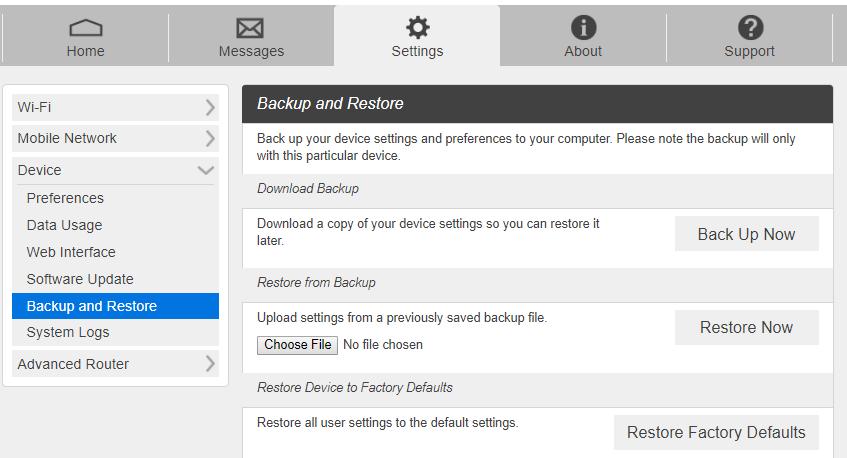Click Choose File to upload backup
This screenshot has height=458, width=847.
[297, 345]
